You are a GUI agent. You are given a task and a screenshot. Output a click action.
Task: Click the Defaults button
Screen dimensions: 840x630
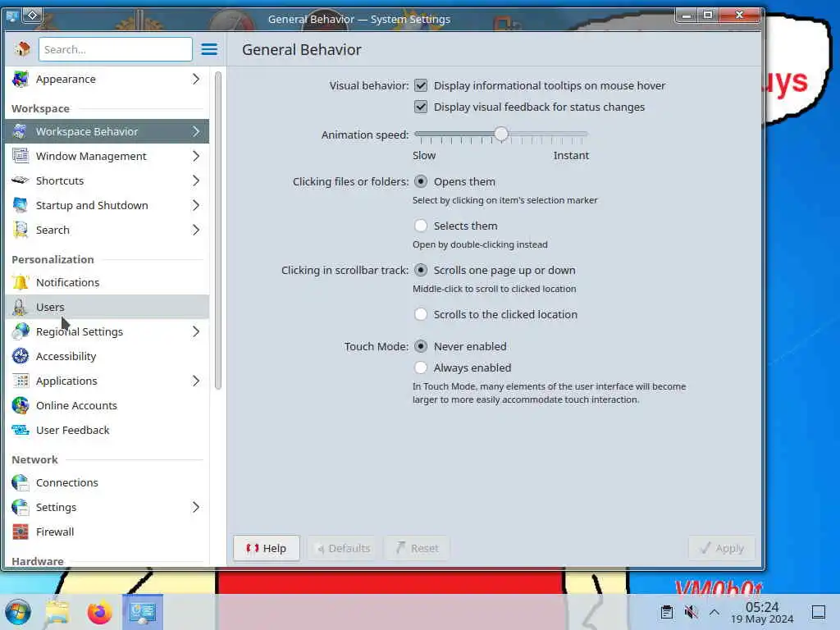(343, 548)
